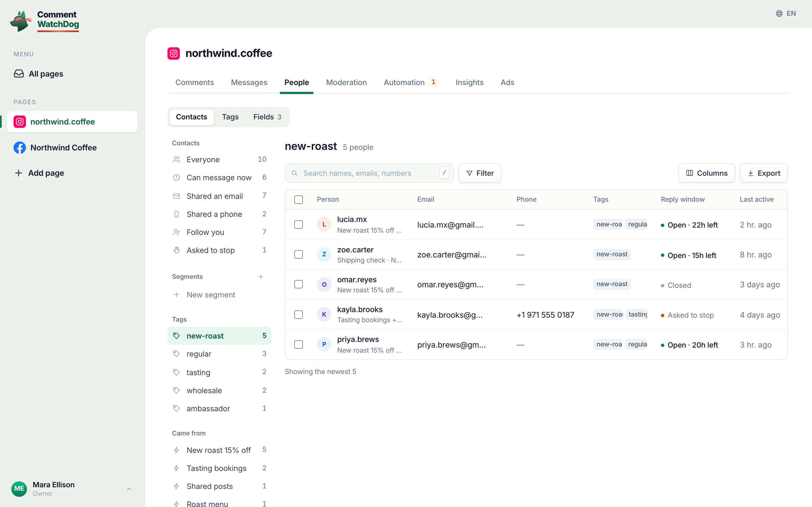This screenshot has width=812, height=507.
Task: Click the globe language icon
Action: click(x=779, y=14)
